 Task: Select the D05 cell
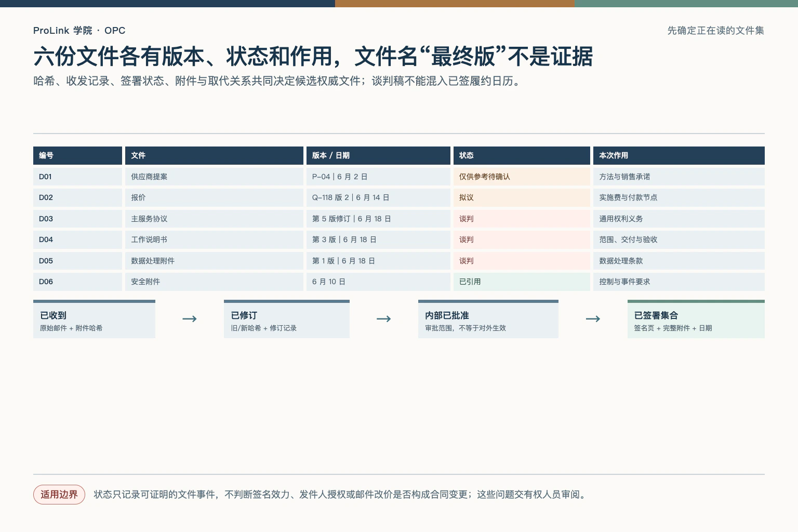77,261
